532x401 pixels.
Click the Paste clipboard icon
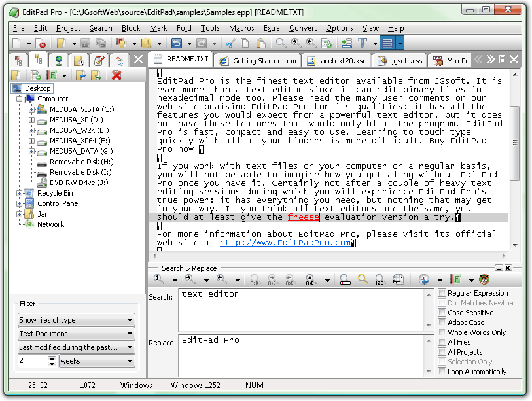pos(260,43)
